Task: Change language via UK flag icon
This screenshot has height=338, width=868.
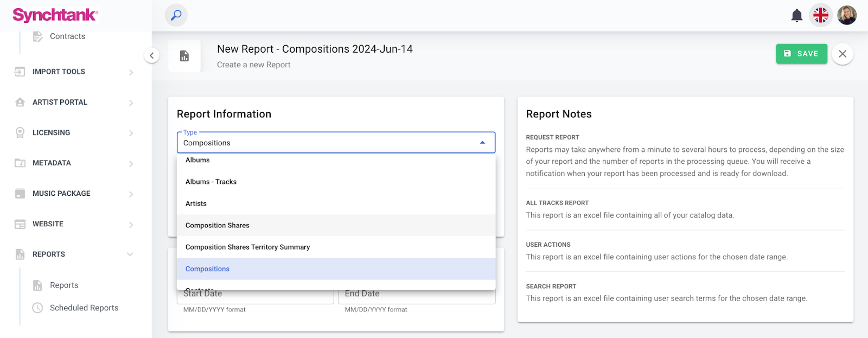Action: click(820, 15)
